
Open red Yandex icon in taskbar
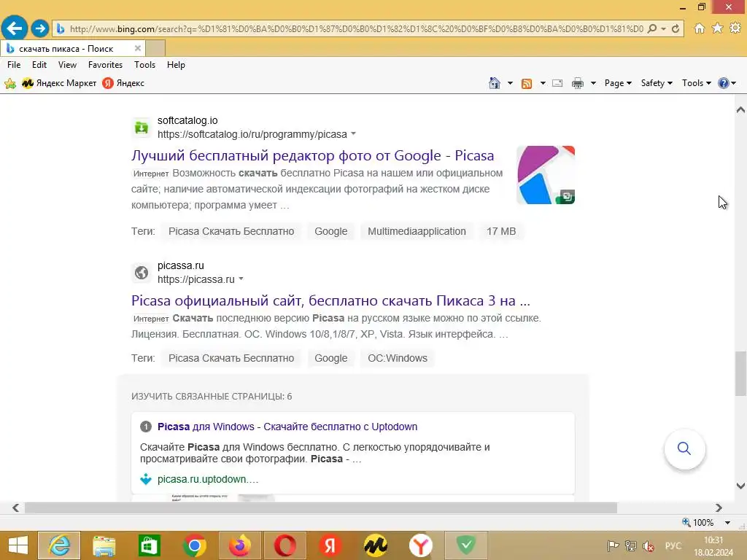pos(330,545)
